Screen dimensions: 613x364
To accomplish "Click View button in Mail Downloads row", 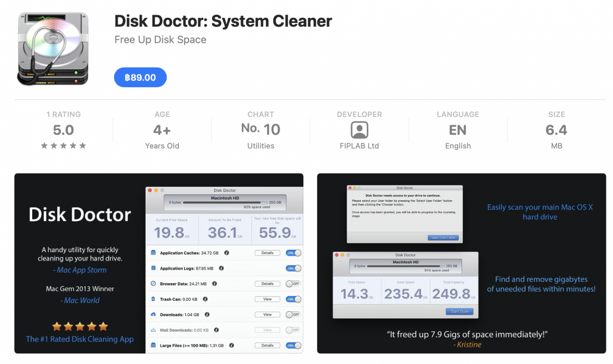I will point(267,330).
